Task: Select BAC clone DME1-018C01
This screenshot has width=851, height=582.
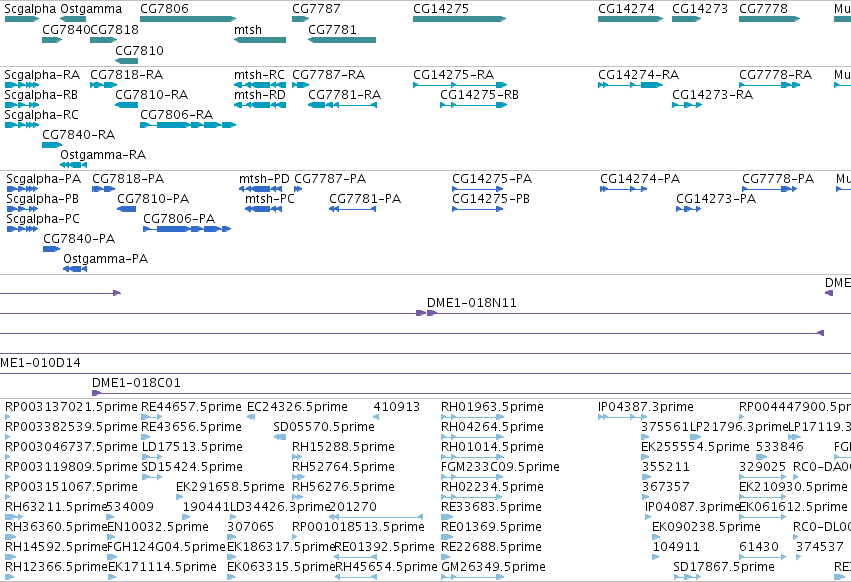Action: 136,383
